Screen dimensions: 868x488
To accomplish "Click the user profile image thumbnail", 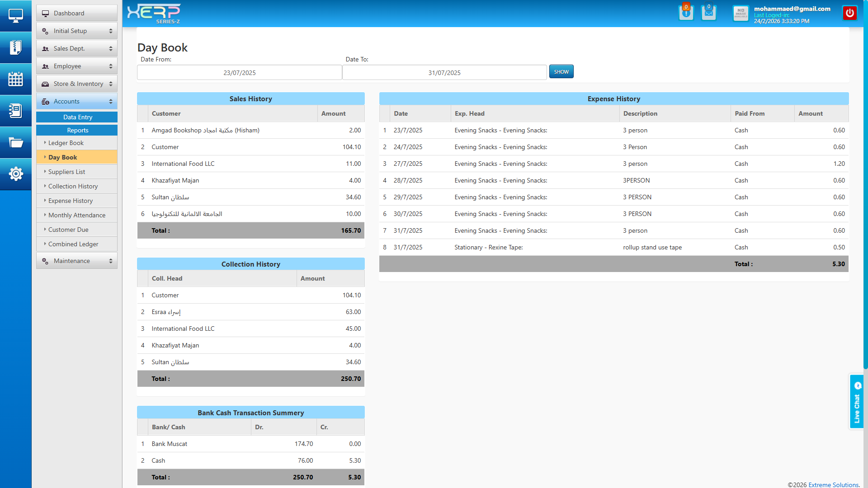I will (741, 13).
